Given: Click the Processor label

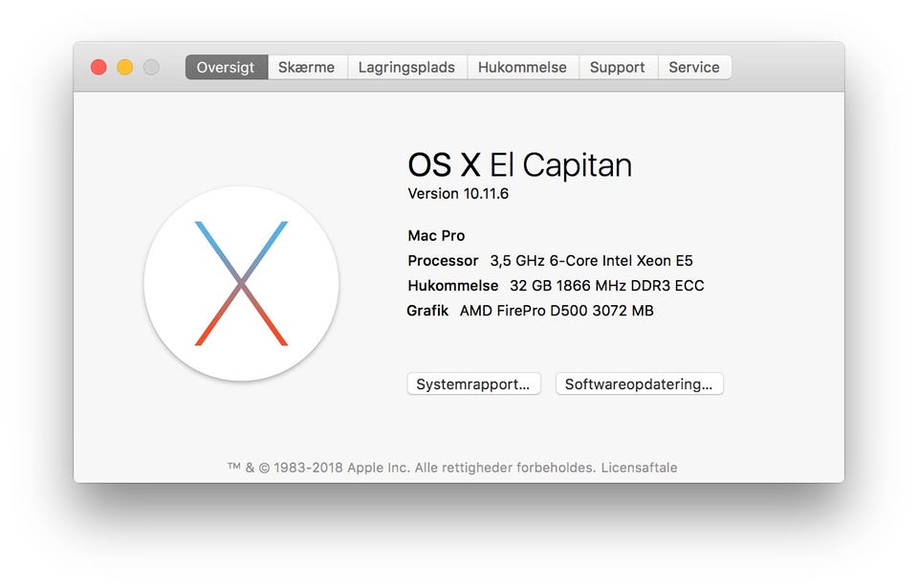Looking at the screenshot, I should click(443, 261).
